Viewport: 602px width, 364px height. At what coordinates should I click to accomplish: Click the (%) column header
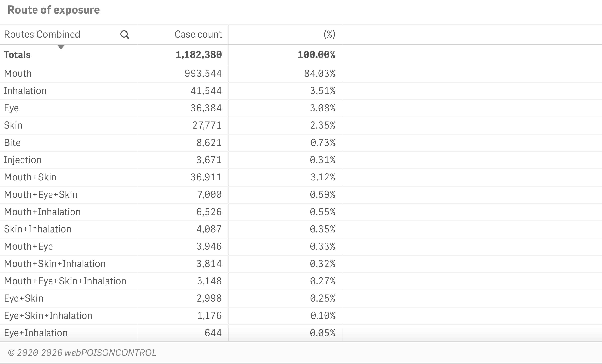pos(329,34)
